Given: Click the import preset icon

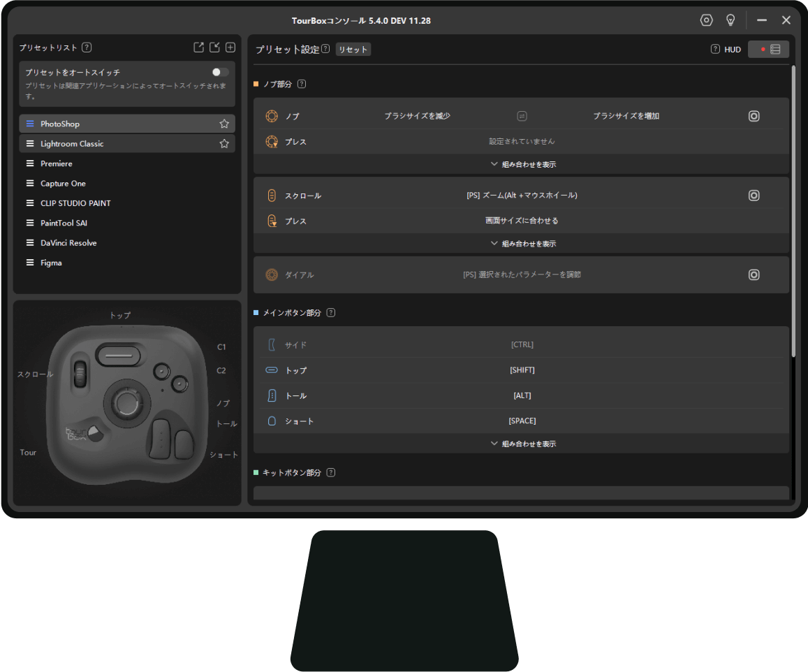Looking at the screenshot, I should [215, 48].
